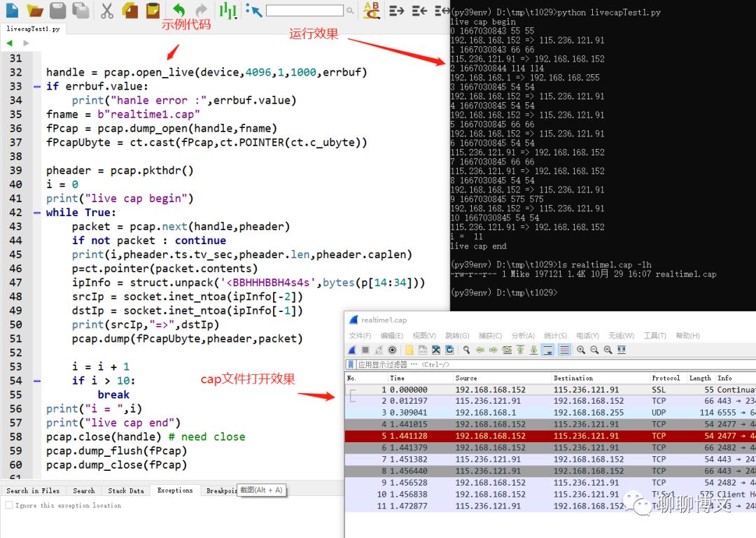756x538 pixels.
Task: Open the Stack Data tab
Action: pyautogui.click(x=126, y=490)
